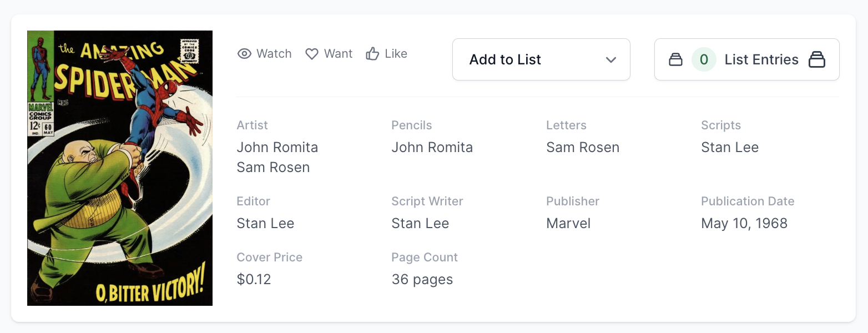Click the heart icon beside Want
Screen dimensions: 868x333
click(x=312, y=54)
